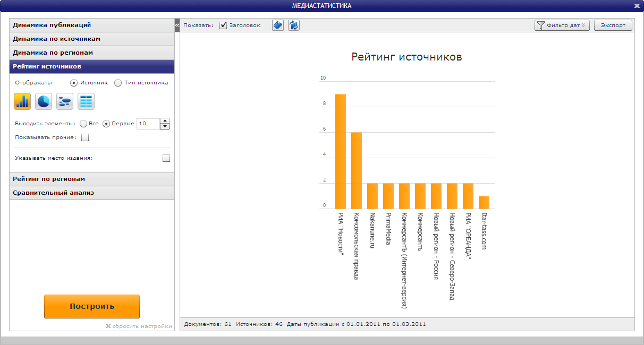Select the bar chart view icon
Viewport: 644px width, 345px height.
click(22, 101)
